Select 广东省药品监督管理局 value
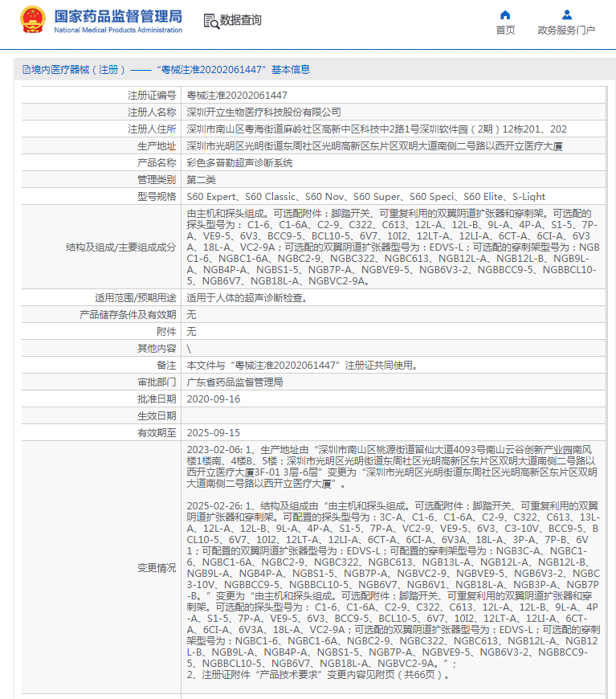 (x=235, y=382)
